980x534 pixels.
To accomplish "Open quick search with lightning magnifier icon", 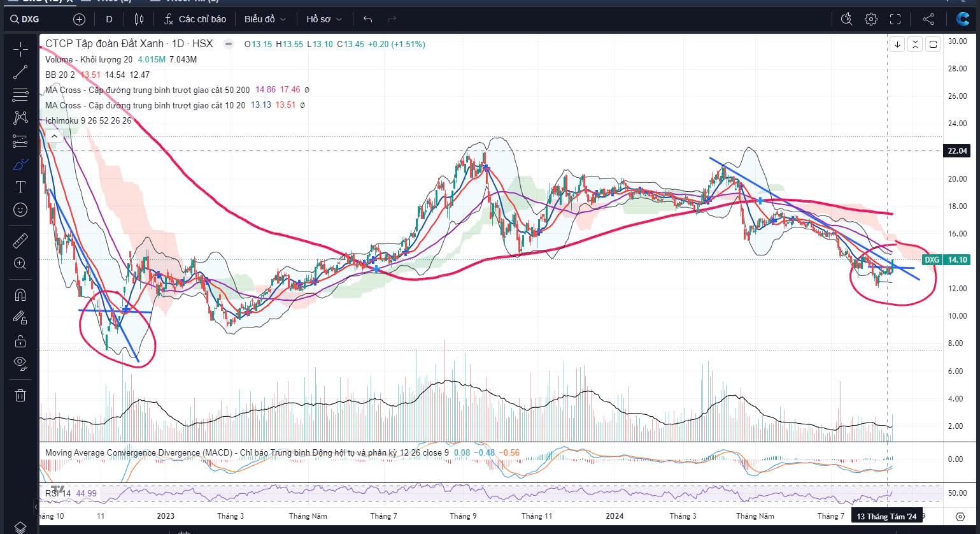I will [846, 19].
